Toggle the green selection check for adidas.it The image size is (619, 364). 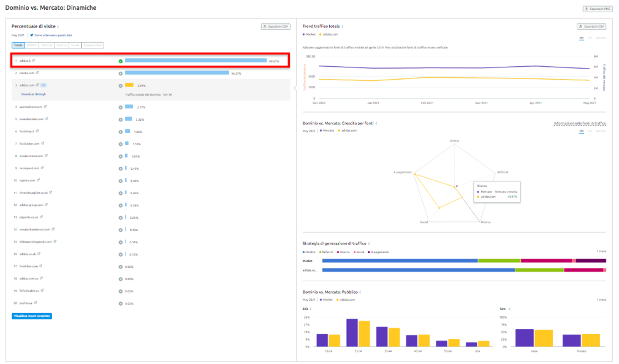[x=120, y=61]
